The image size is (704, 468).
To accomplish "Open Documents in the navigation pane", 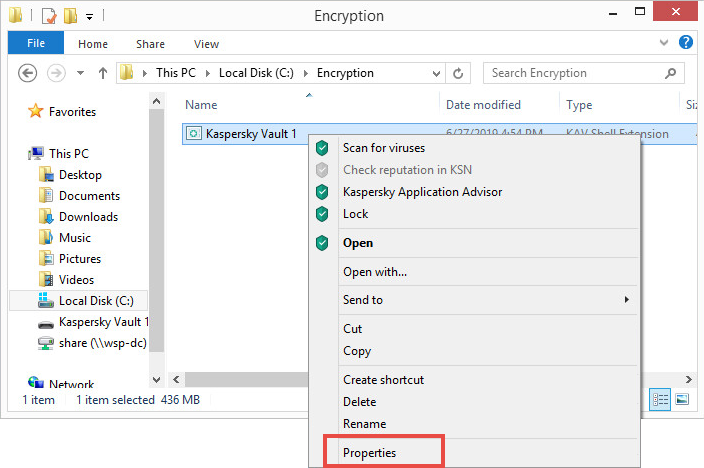I will (x=79, y=196).
